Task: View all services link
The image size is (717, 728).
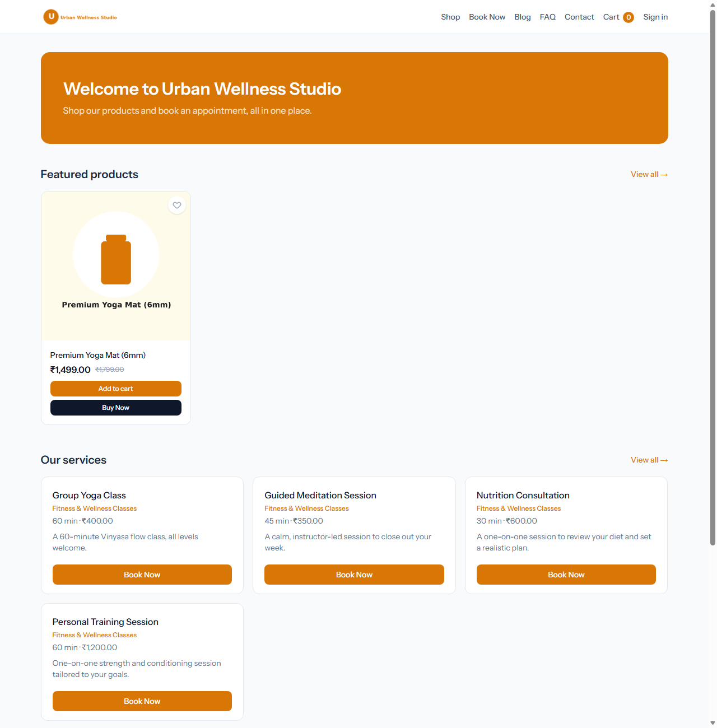Action: (x=649, y=460)
